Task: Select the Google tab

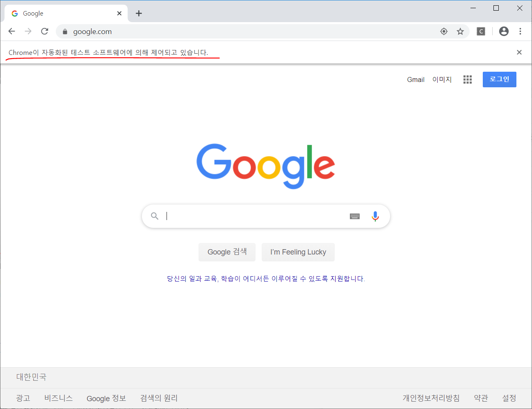Action: click(66, 14)
